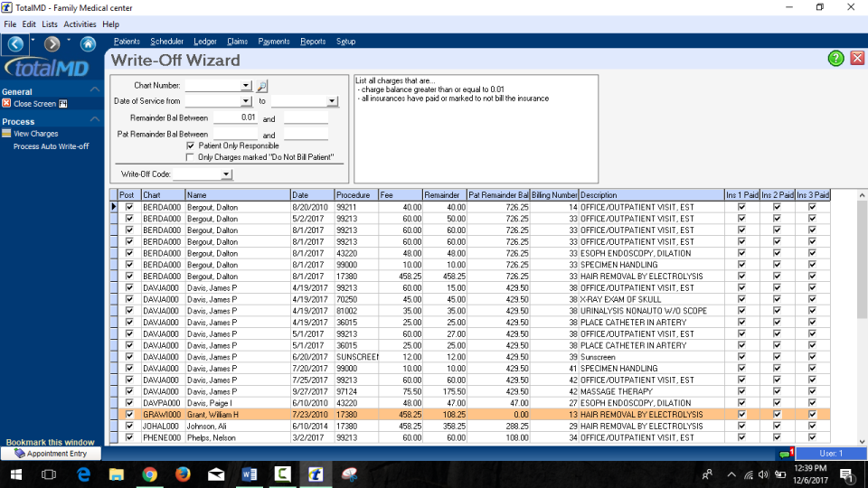The image size is (868, 488).
Task: Toggle Ins 2 Paid for MASSAGE THERAPY row
Action: pyautogui.click(x=778, y=391)
